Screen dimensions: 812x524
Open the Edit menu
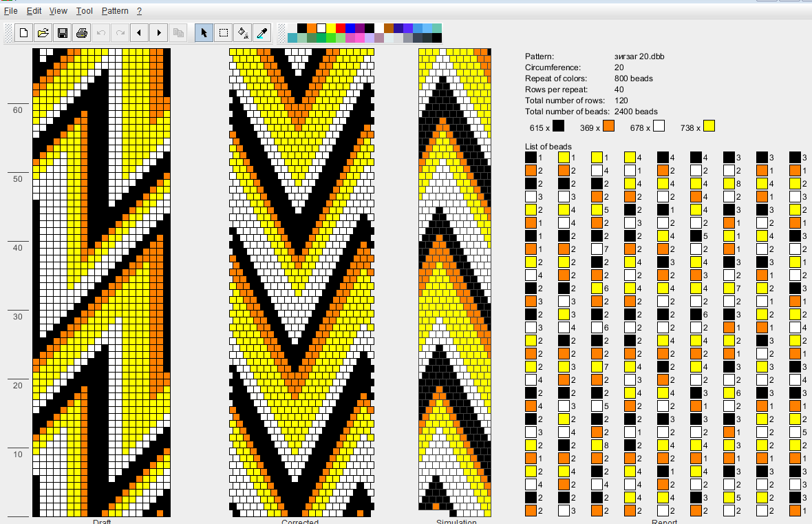click(34, 11)
